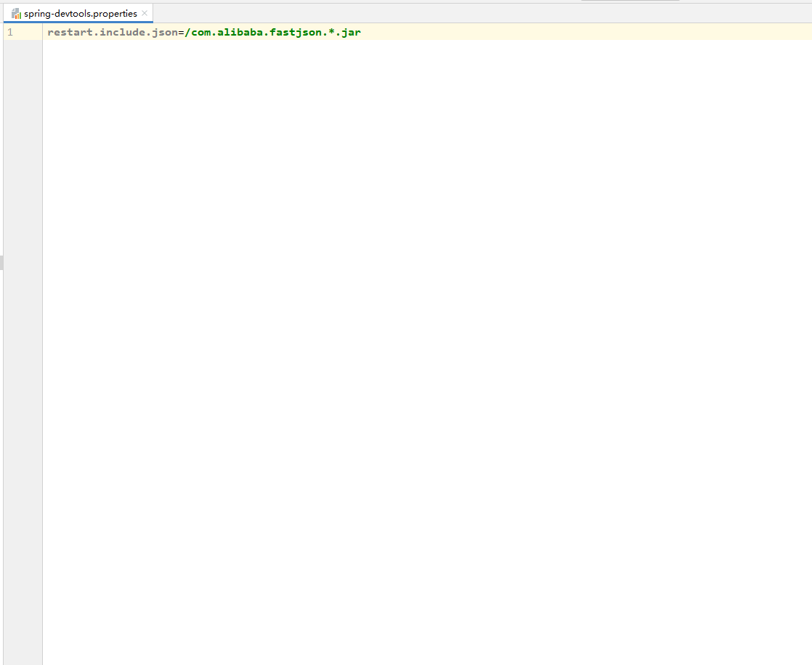Click the highlighted current line background
This screenshot has width=812, height=665.
click(508, 32)
